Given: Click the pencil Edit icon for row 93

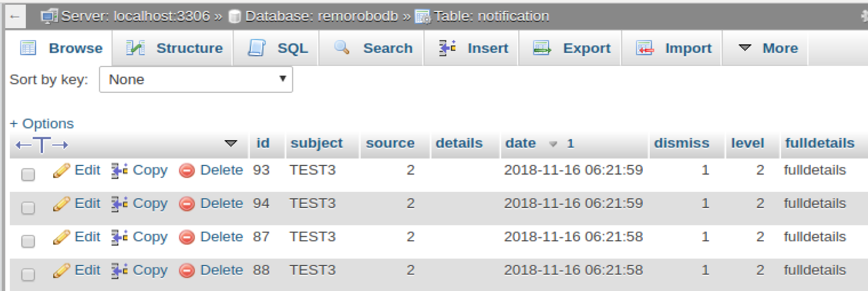Looking at the screenshot, I should (62, 170).
